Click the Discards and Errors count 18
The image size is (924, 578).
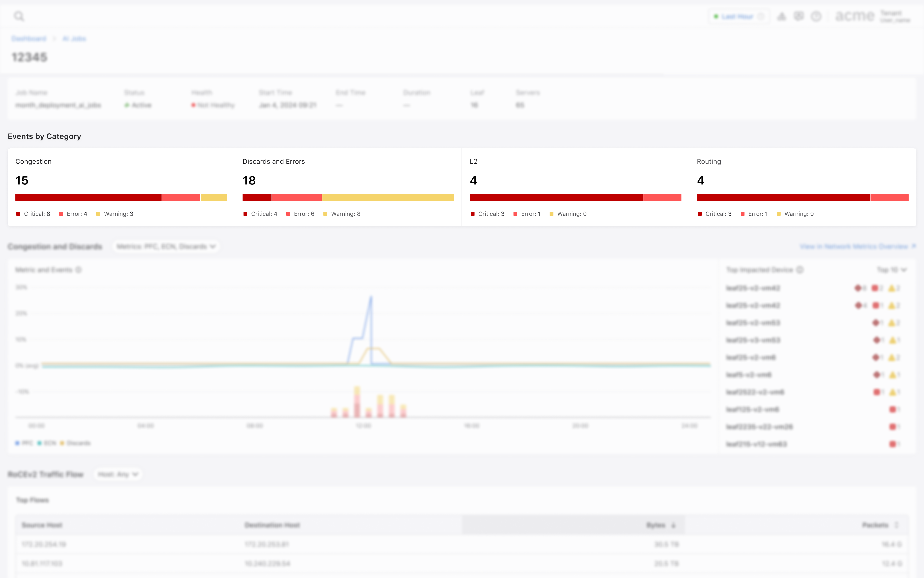[x=249, y=180]
